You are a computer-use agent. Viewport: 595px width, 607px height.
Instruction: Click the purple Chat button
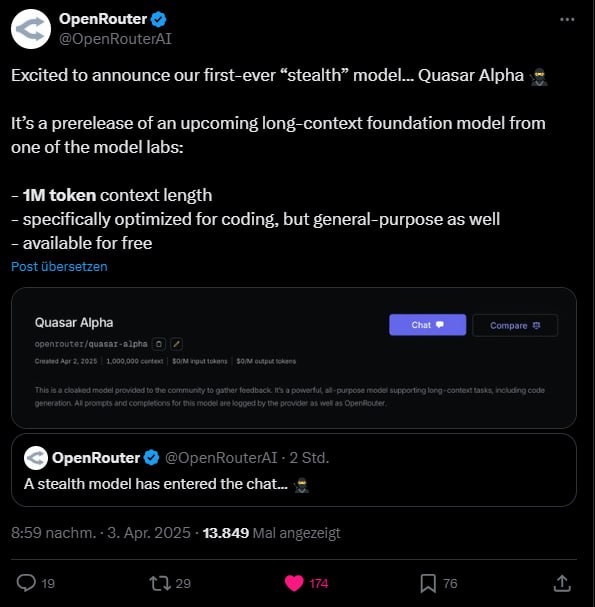pos(427,325)
